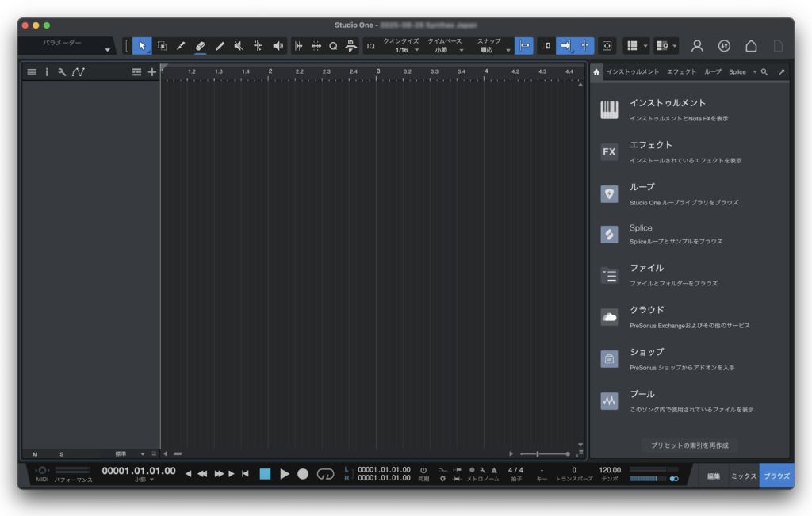This screenshot has height=516, width=812.
Task: Click the tempo value 120.00
Action: pos(610,470)
